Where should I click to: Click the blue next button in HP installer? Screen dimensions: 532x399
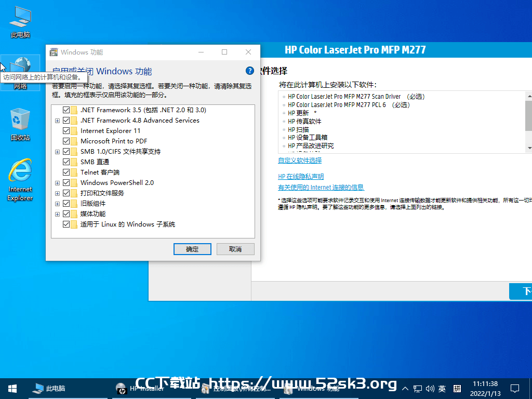click(x=521, y=291)
